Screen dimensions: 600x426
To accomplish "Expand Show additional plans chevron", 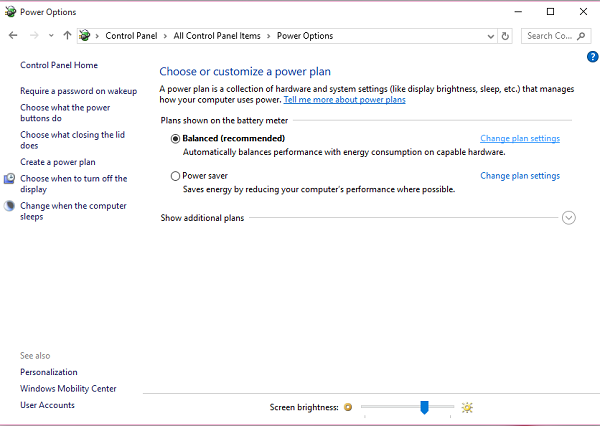I will (x=569, y=217).
